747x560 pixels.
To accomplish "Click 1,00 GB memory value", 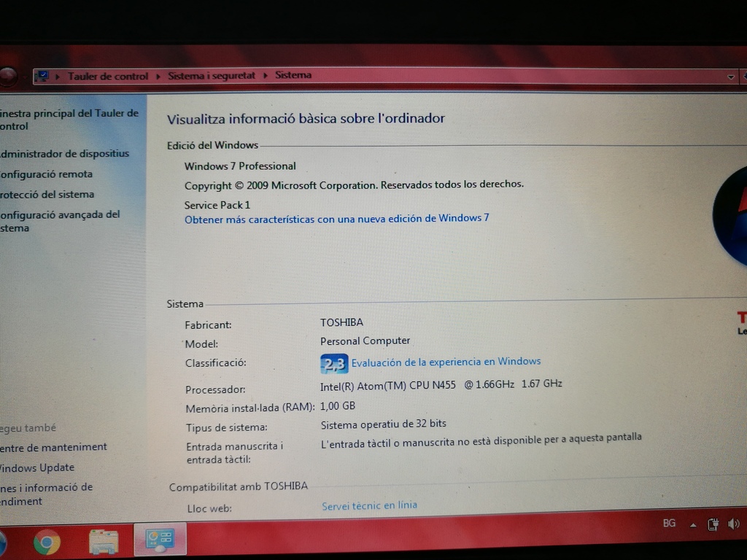I will (x=338, y=405).
